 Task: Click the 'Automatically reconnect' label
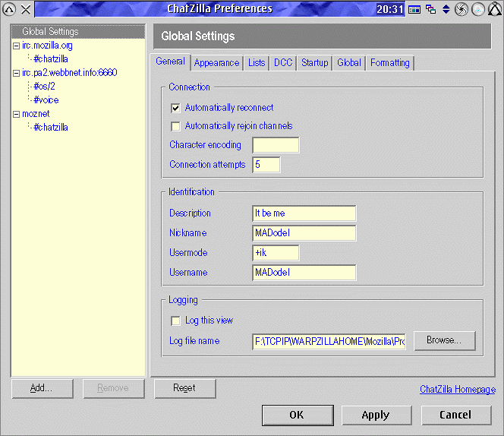pos(229,108)
